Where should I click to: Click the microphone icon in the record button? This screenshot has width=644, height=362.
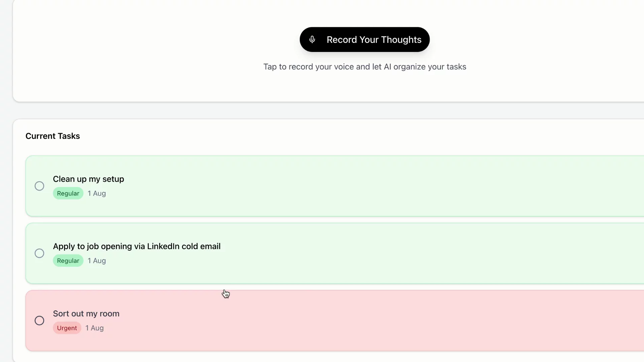click(x=312, y=40)
